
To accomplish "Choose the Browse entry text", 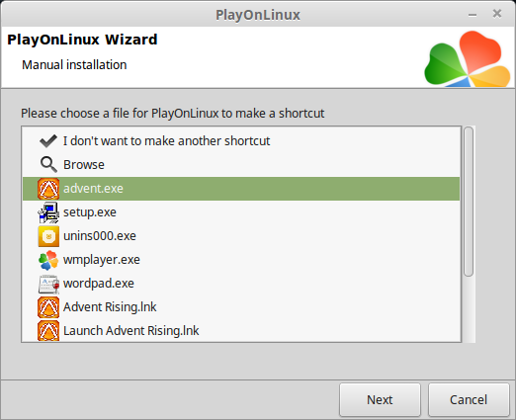I will point(84,165).
